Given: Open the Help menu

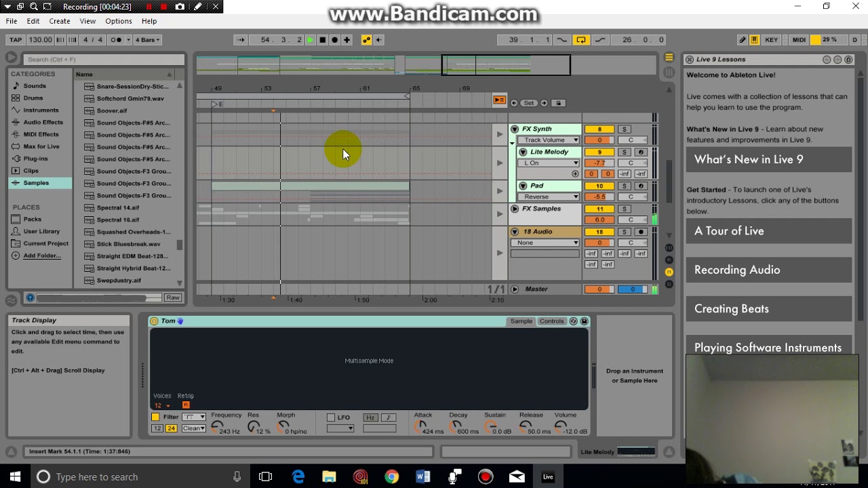Looking at the screenshot, I should 149,21.
